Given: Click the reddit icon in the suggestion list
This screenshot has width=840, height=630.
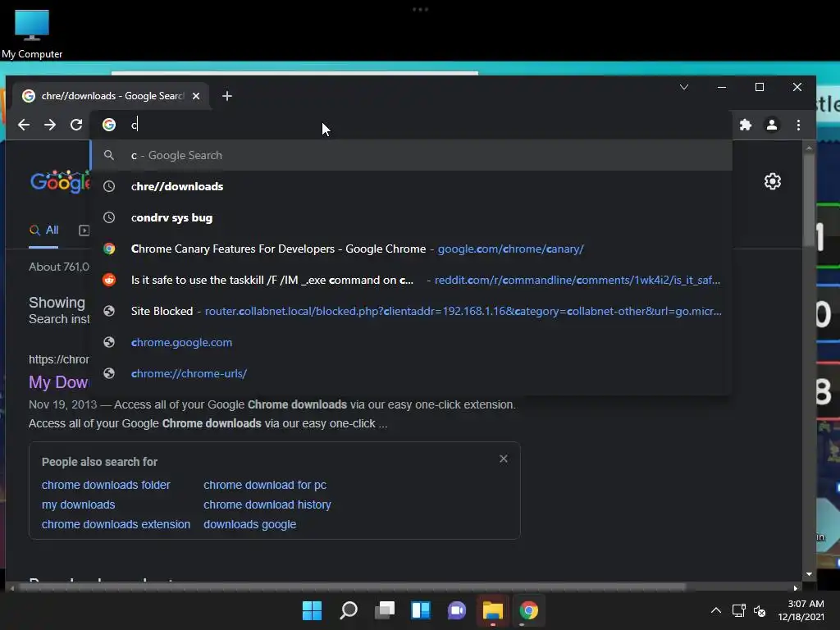Looking at the screenshot, I should click(x=109, y=280).
